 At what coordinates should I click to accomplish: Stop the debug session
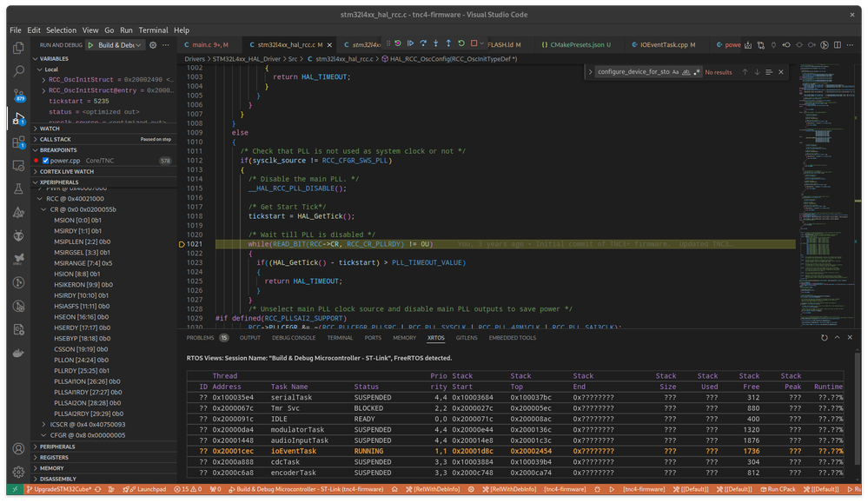click(x=474, y=43)
